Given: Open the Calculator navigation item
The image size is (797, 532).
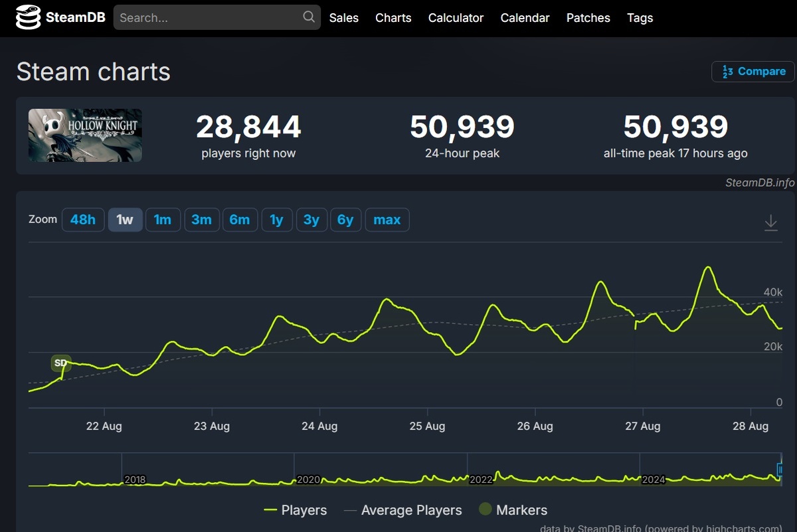Looking at the screenshot, I should click(456, 18).
